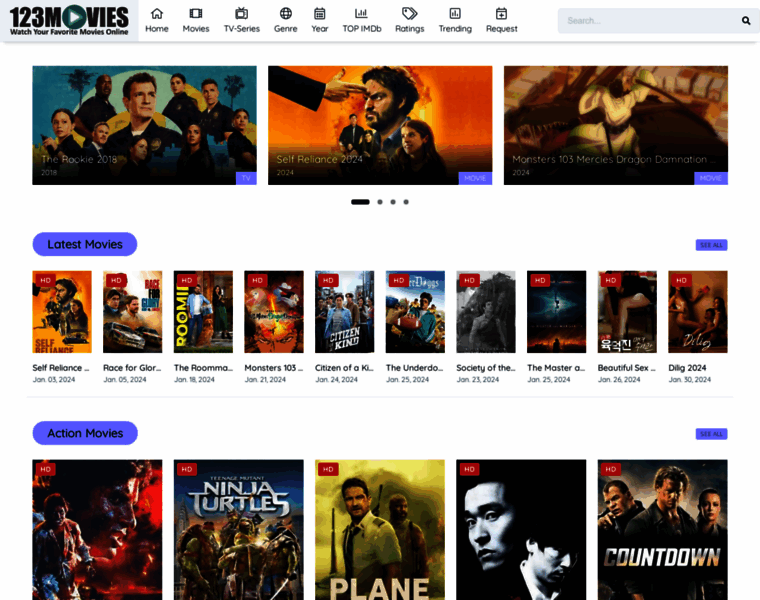760x600 pixels.
Task: Click See All for Latest Movies
Action: click(711, 245)
